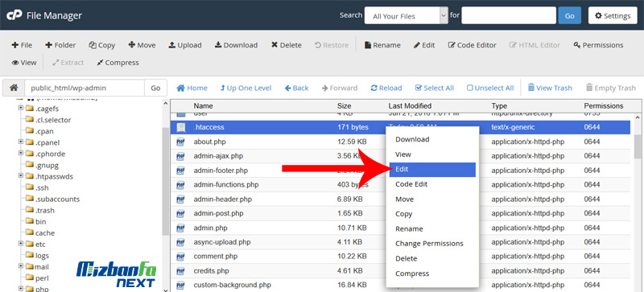Expand the .htpasswds folder tree node
This screenshot has width=644, height=292.
pyautogui.click(x=20, y=176)
